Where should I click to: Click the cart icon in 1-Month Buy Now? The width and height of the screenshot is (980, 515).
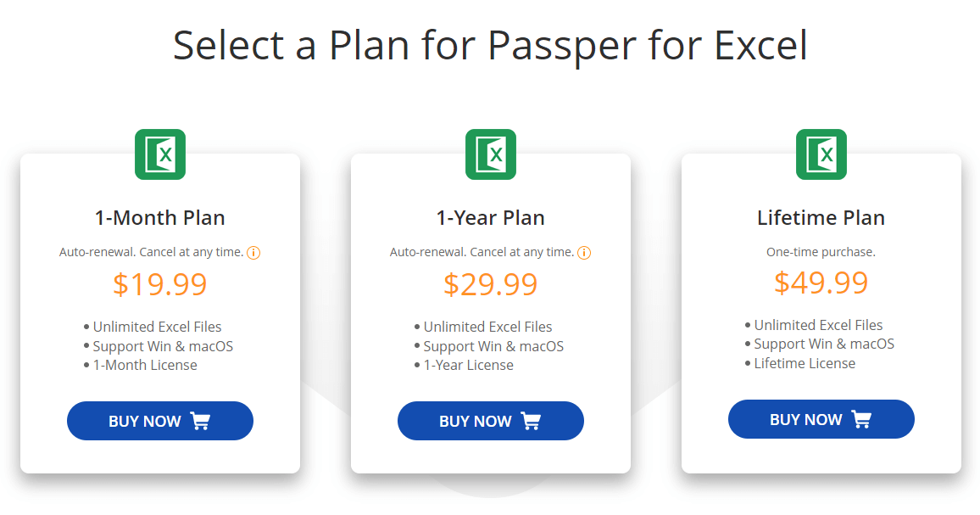tap(200, 421)
